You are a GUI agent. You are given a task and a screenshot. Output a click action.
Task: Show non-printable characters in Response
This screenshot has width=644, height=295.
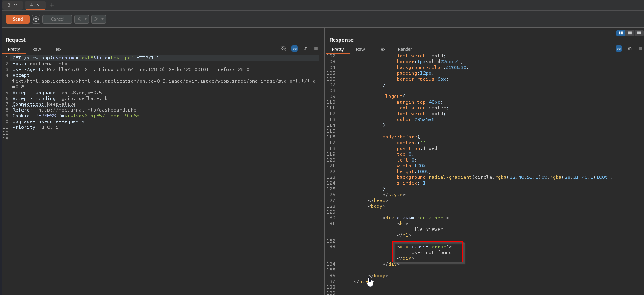630,48
